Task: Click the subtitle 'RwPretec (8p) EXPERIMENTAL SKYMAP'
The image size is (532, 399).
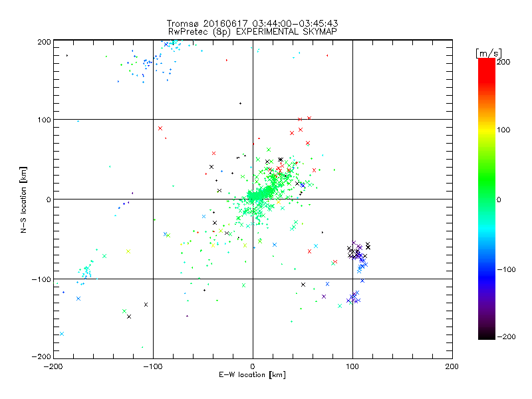Action: tap(253, 32)
